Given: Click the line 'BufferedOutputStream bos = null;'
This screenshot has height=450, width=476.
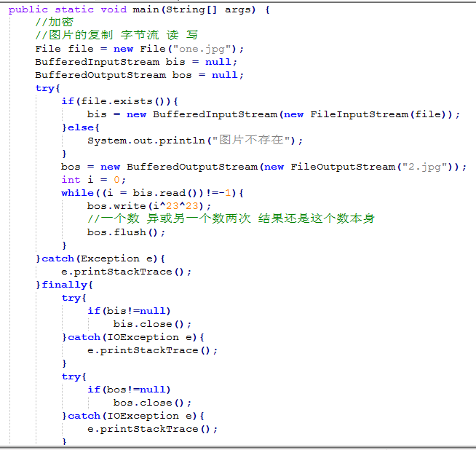Looking at the screenshot, I should click(x=139, y=75).
